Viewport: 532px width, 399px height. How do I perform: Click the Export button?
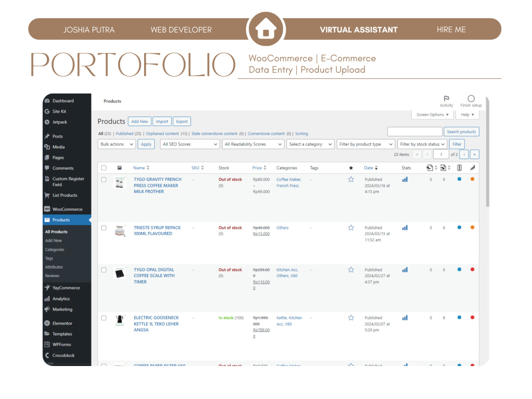(182, 121)
